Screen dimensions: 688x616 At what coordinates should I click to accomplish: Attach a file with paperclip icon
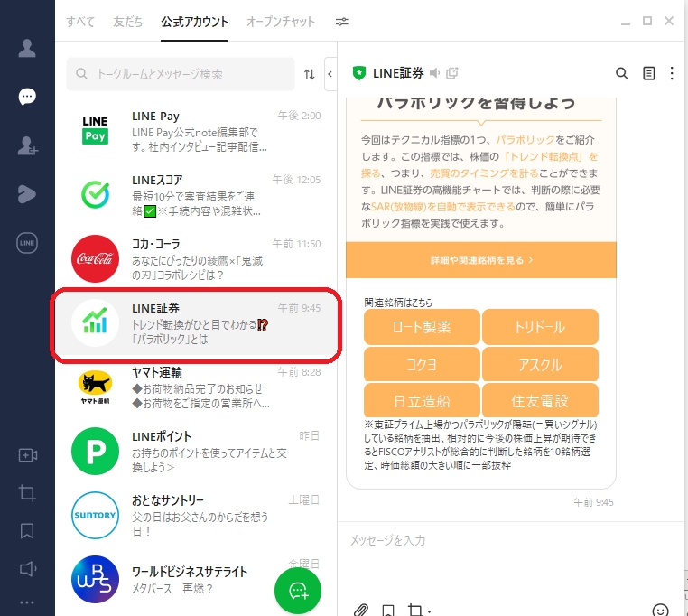click(361, 610)
